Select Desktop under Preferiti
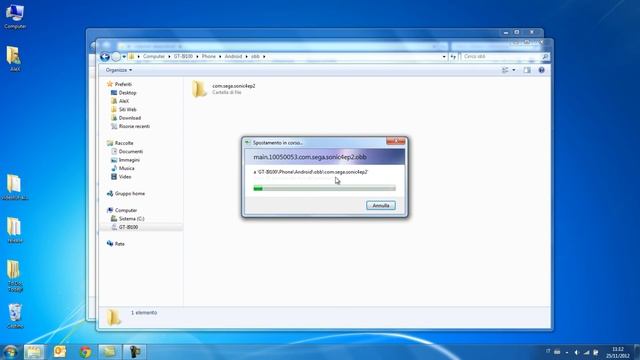 coord(127,93)
